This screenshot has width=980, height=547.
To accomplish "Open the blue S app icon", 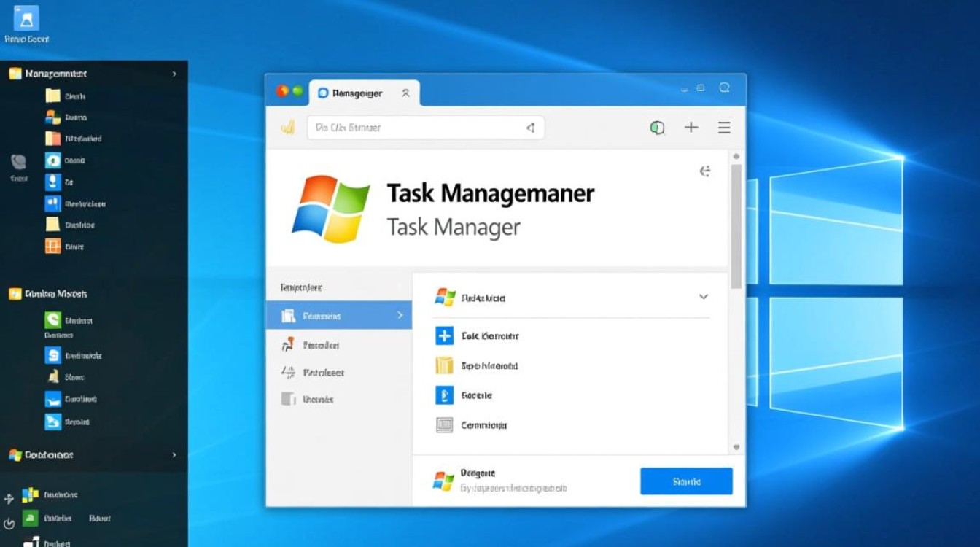I will click(52, 355).
